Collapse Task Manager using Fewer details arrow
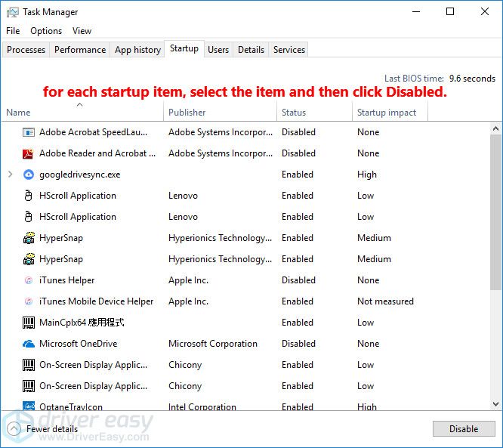 pyautogui.click(x=14, y=429)
